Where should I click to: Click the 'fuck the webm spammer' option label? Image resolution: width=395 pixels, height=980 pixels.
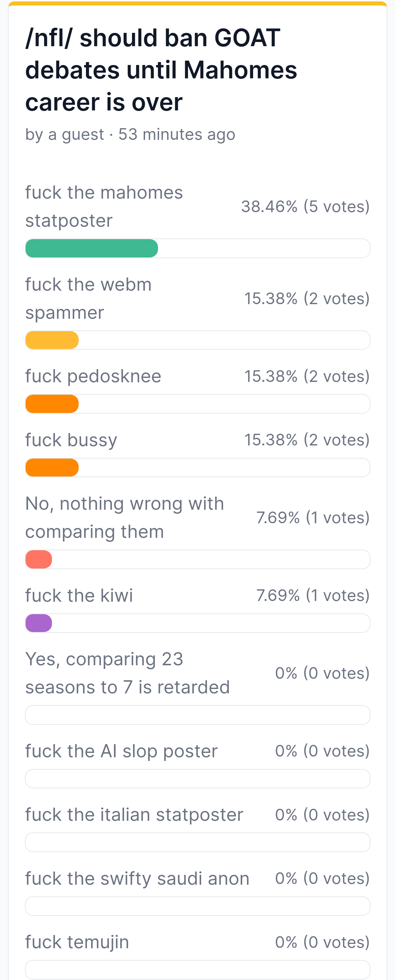(x=88, y=299)
